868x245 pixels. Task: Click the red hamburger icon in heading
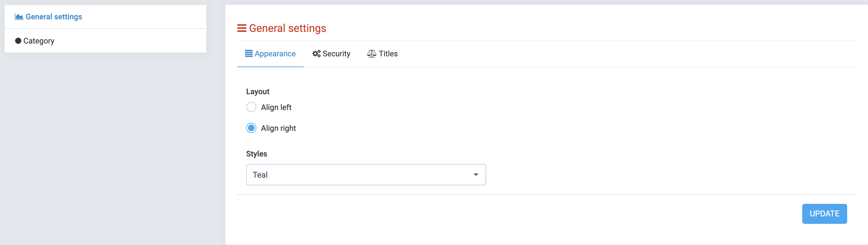(x=242, y=28)
